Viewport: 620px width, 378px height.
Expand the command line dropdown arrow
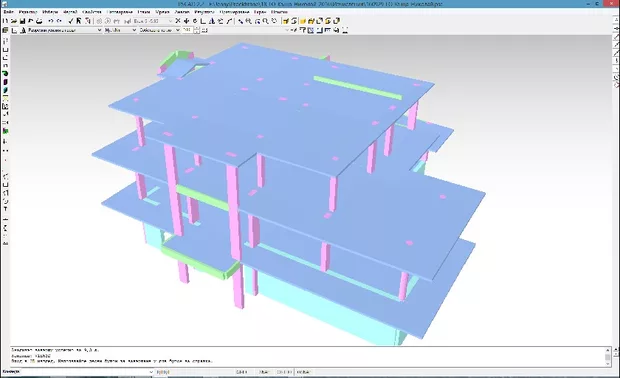151,372
